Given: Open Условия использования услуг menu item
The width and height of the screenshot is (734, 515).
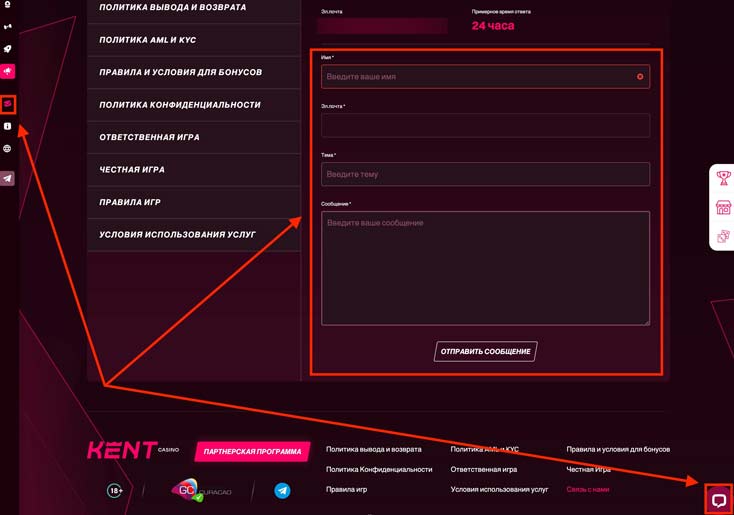Looking at the screenshot, I should tap(177, 235).
